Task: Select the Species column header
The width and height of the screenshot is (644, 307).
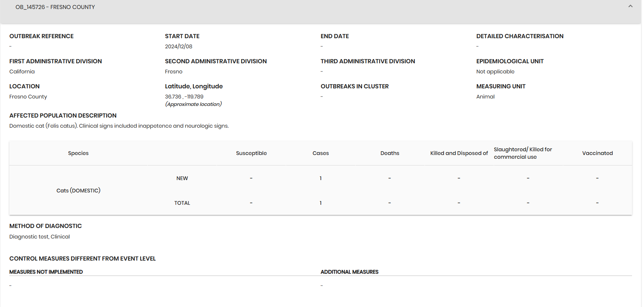Action: pos(78,153)
